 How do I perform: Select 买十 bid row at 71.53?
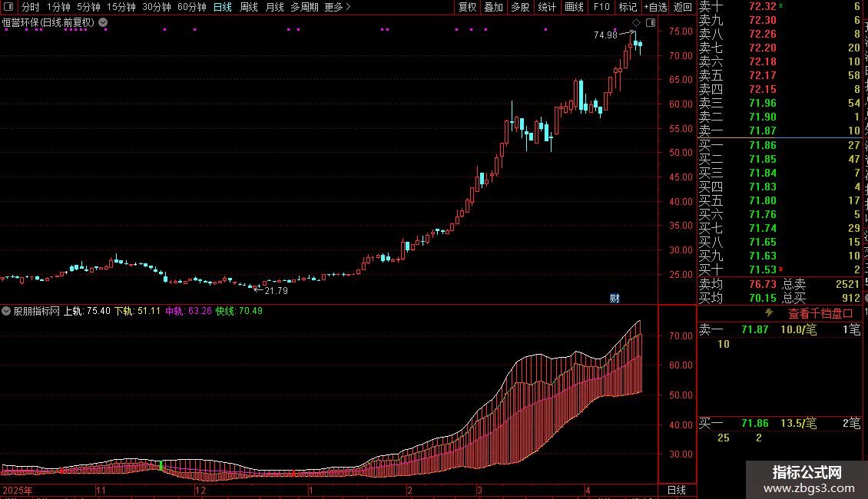780,269
